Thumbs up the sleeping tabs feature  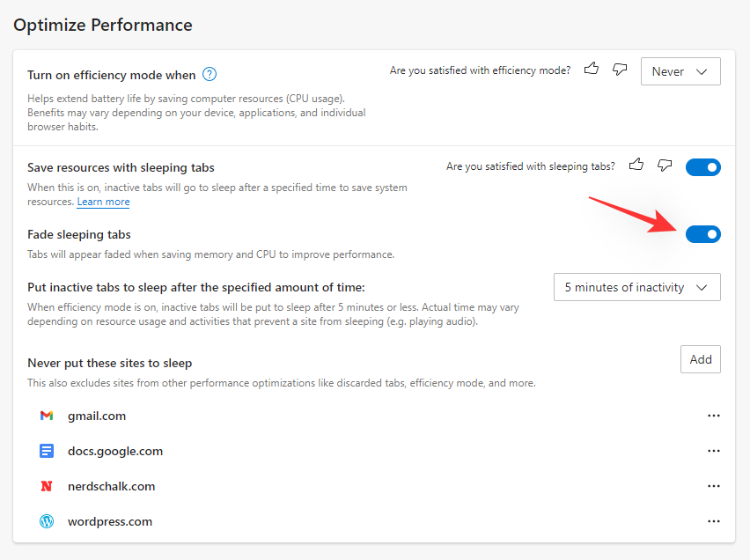point(636,164)
